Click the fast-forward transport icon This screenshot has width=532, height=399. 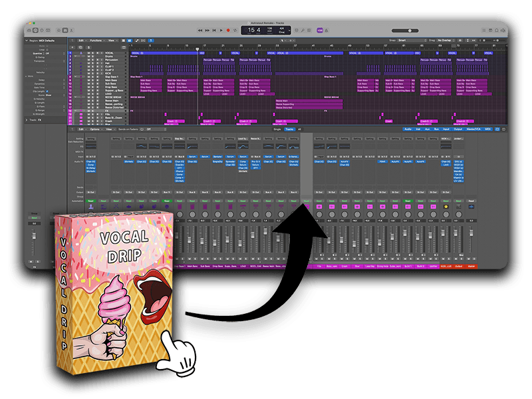point(206,30)
